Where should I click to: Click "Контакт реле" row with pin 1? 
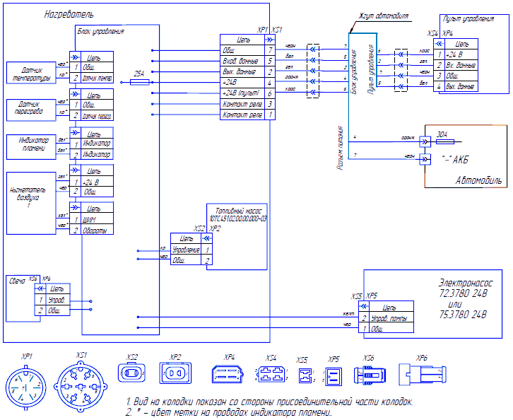click(247, 115)
